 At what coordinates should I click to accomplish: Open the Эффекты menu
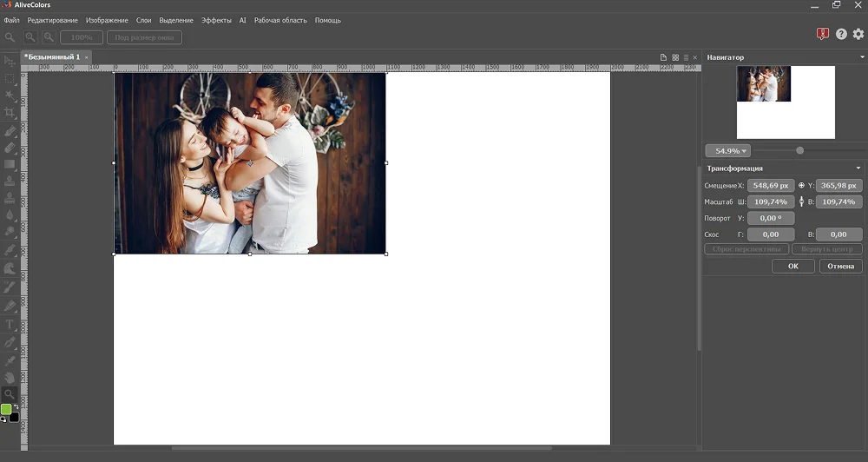(216, 20)
